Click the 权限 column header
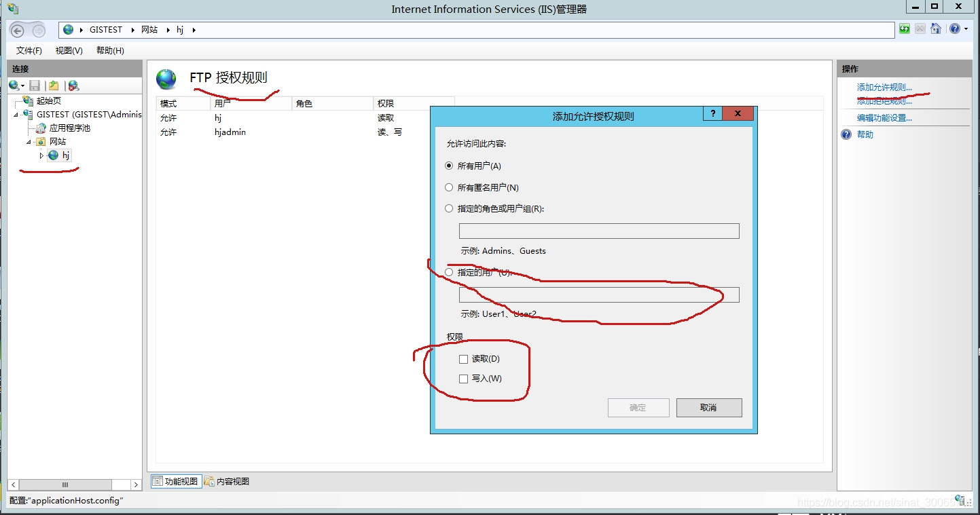Screen dimensions: 980x515 (x=414, y=103)
